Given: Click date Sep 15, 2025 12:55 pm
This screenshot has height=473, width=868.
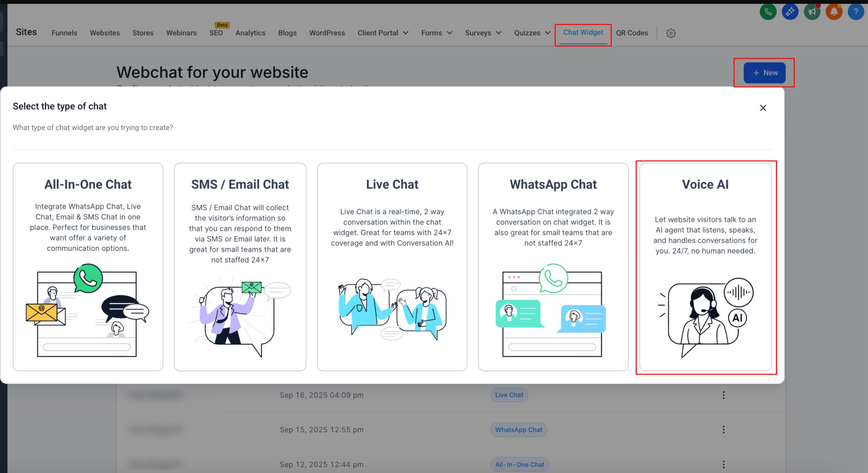Looking at the screenshot, I should (x=321, y=430).
